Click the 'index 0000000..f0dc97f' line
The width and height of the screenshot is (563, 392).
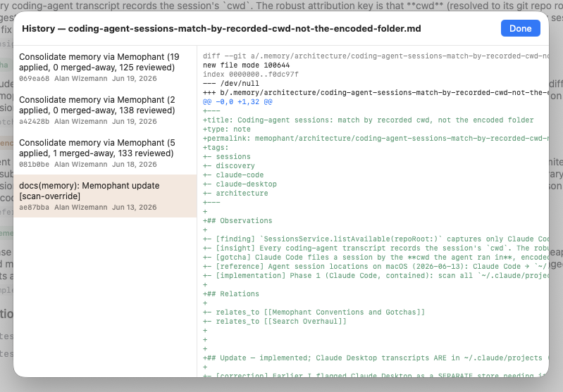coord(251,74)
